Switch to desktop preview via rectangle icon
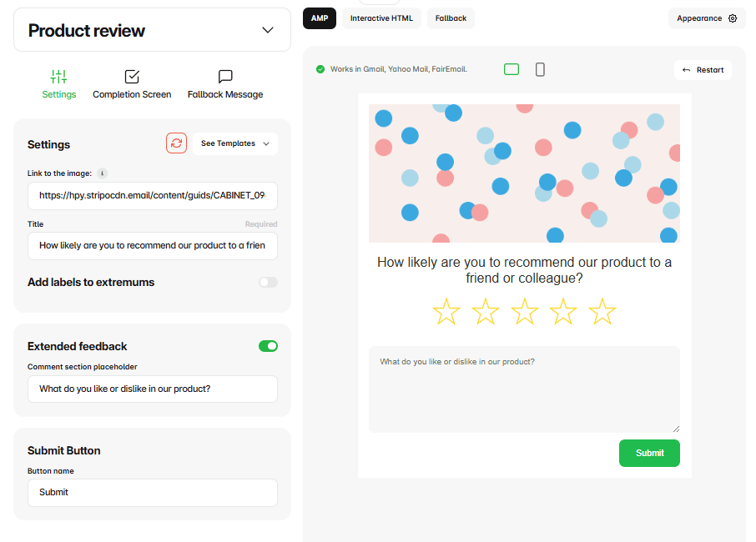The width and height of the screenshot is (756, 542). pos(511,69)
